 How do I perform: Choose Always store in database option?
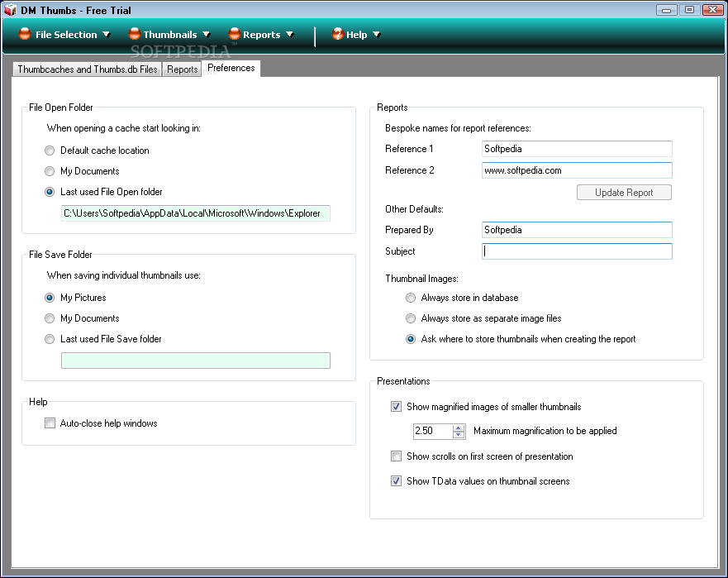click(411, 298)
